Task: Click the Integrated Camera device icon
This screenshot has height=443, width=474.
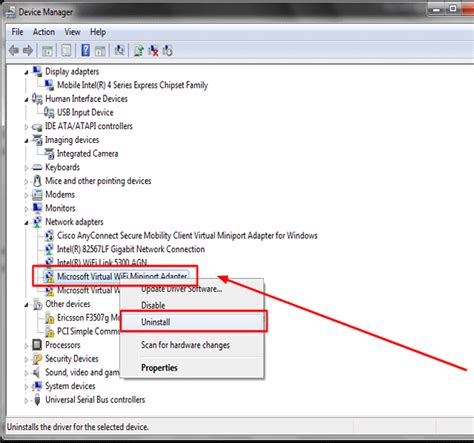Action: 49,153
